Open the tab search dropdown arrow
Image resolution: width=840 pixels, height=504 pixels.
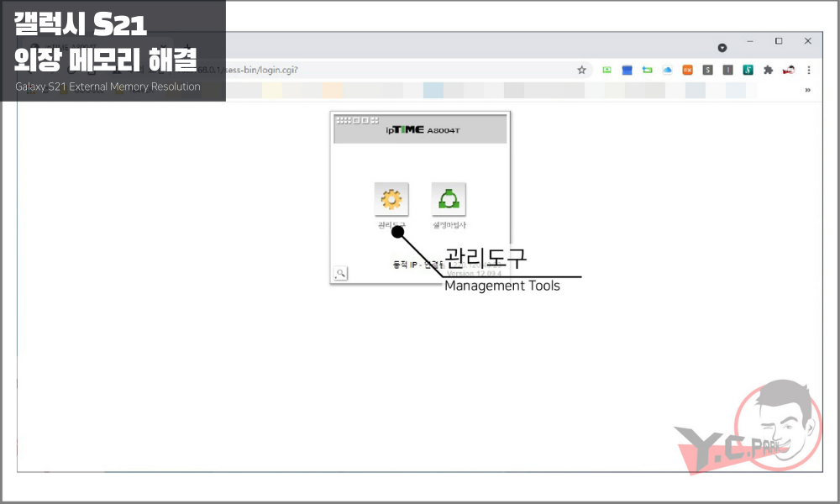(x=722, y=48)
